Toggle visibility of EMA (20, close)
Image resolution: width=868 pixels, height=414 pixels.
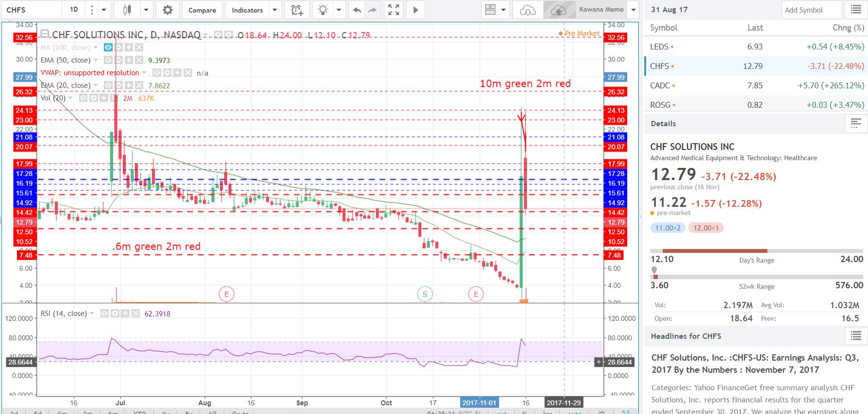pyautogui.click(x=109, y=85)
